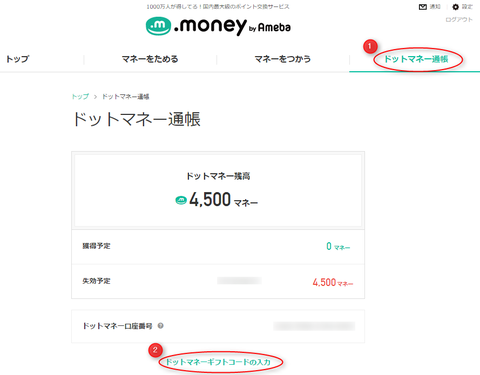The height and width of the screenshot is (375, 480).
Task: Open notifications via the envelope icon
Action: click(423, 7)
